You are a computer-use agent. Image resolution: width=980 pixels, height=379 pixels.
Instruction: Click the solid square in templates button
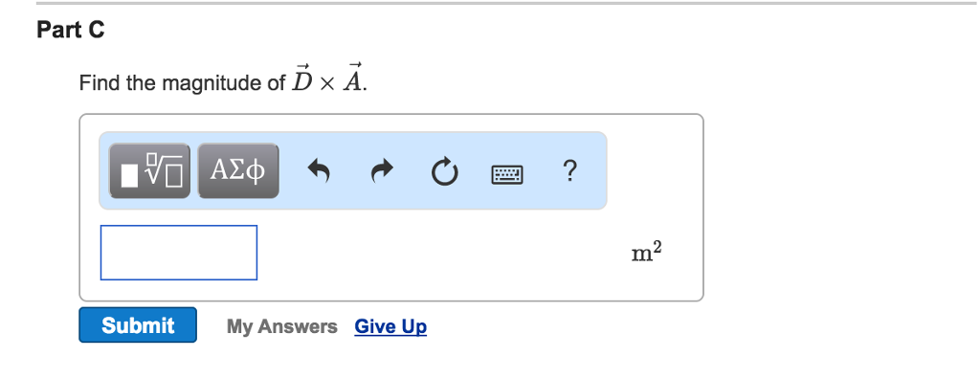(129, 176)
